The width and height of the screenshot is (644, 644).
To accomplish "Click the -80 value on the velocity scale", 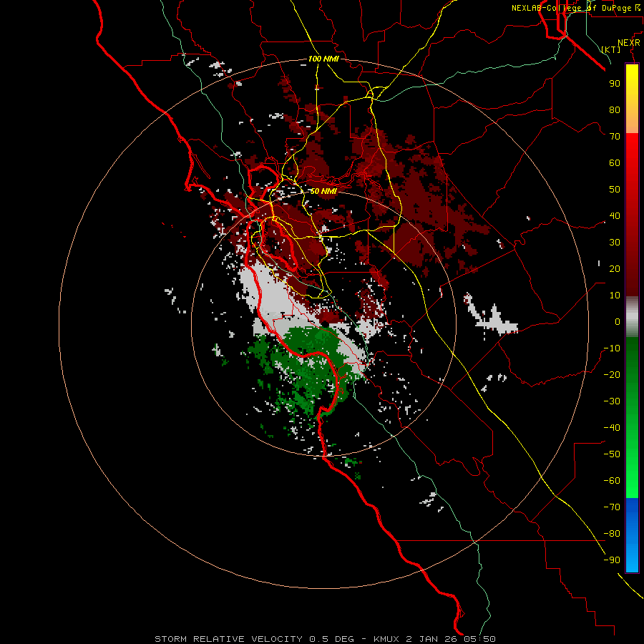I will tap(612, 534).
